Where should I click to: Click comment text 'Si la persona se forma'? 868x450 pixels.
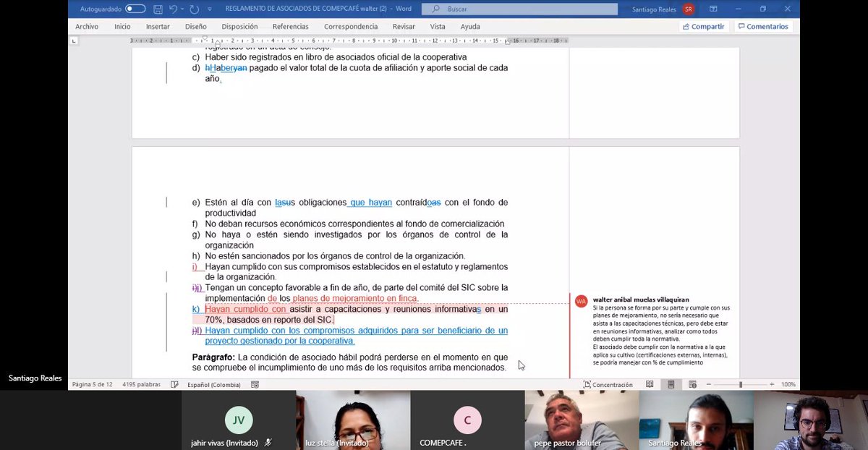pos(621,307)
